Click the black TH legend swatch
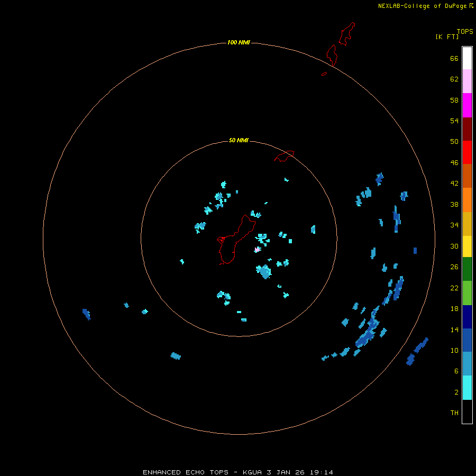 click(x=467, y=411)
